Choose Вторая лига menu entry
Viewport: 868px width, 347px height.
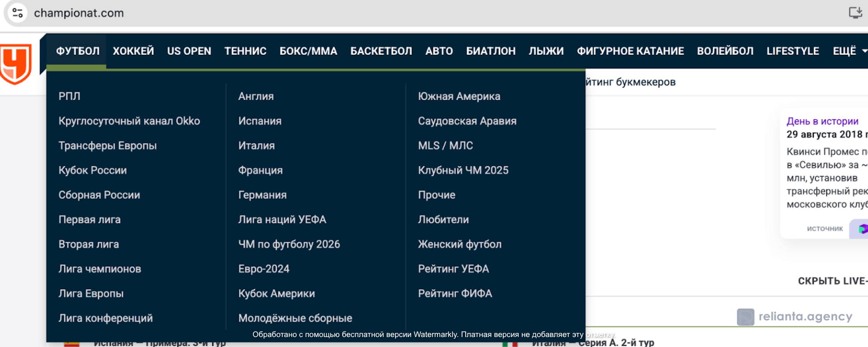89,244
